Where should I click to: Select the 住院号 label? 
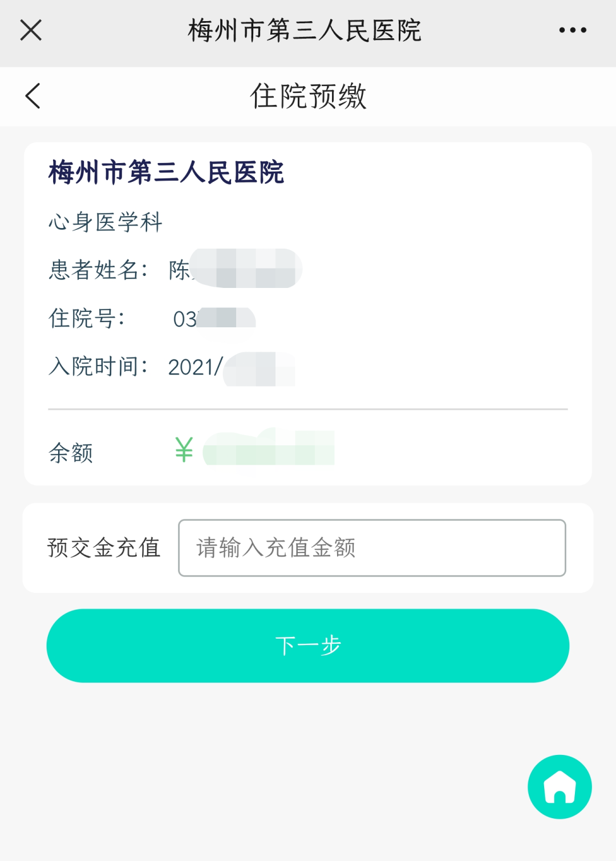(86, 318)
